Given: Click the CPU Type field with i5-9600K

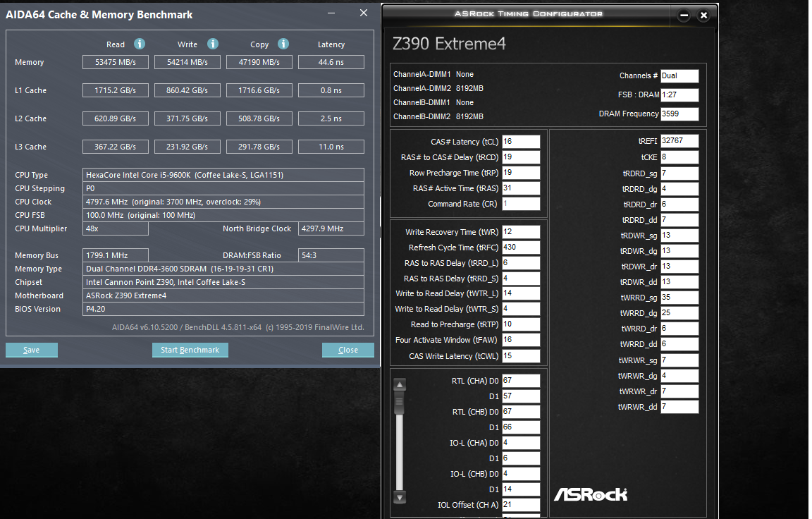Looking at the screenshot, I should point(223,175).
